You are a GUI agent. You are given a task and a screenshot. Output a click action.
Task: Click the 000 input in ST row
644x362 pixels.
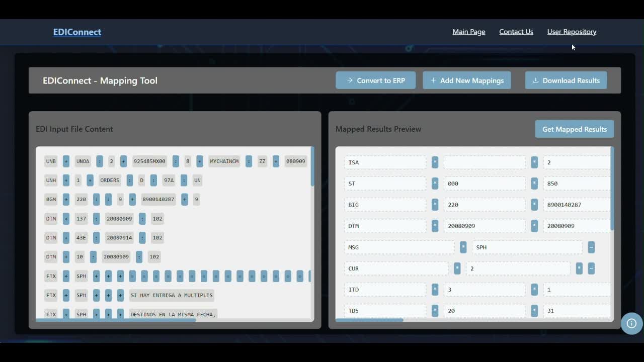pos(485,184)
